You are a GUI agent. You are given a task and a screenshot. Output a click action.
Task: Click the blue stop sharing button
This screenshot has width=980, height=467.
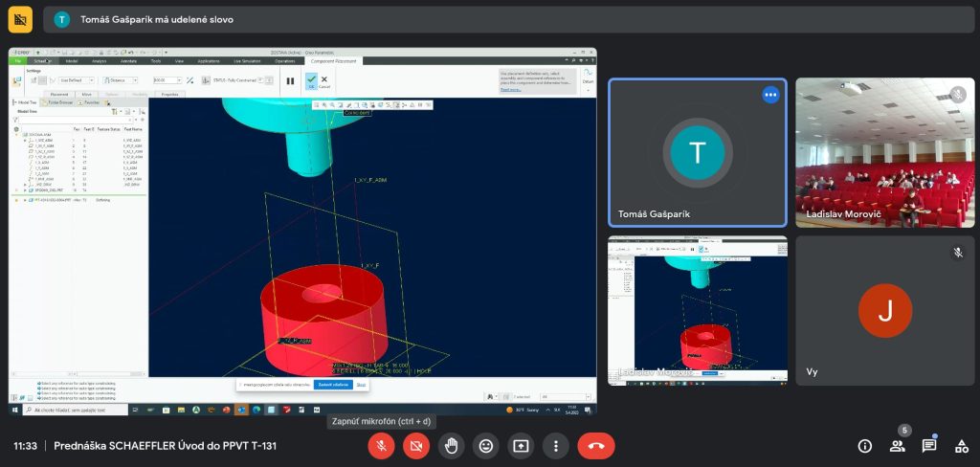(334, 385)
